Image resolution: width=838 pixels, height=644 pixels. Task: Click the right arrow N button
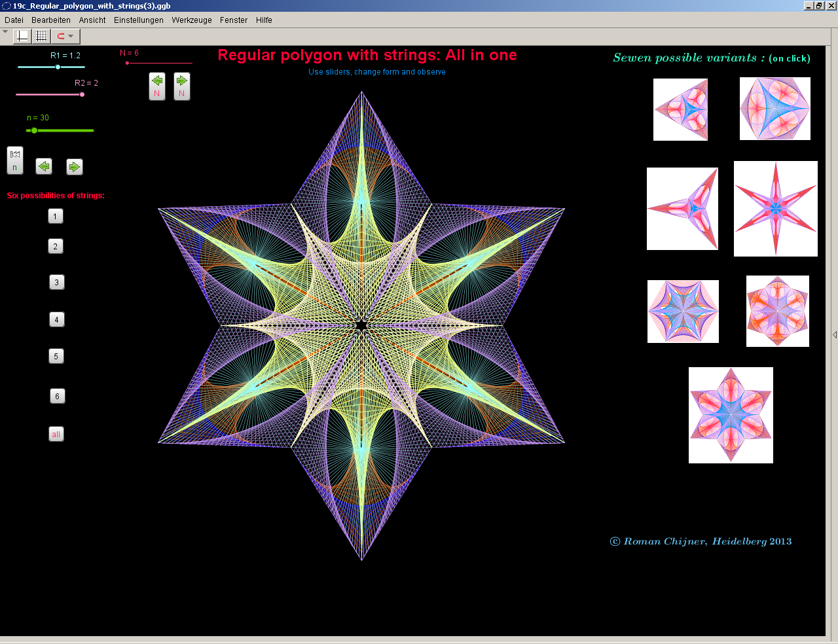182,86
